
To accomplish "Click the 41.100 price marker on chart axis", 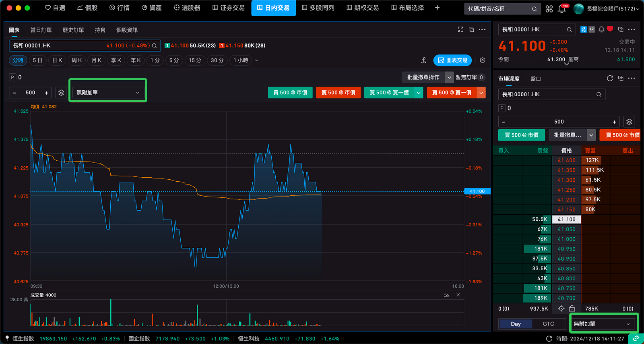I will coord(477,191).
